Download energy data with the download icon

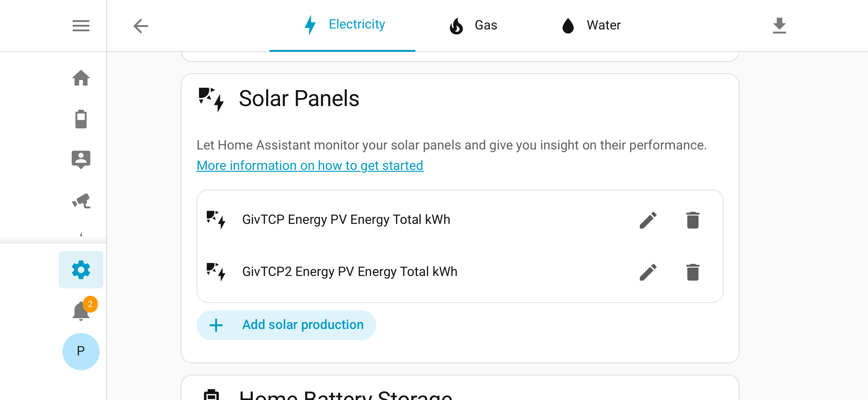click(x=780, y=26)
